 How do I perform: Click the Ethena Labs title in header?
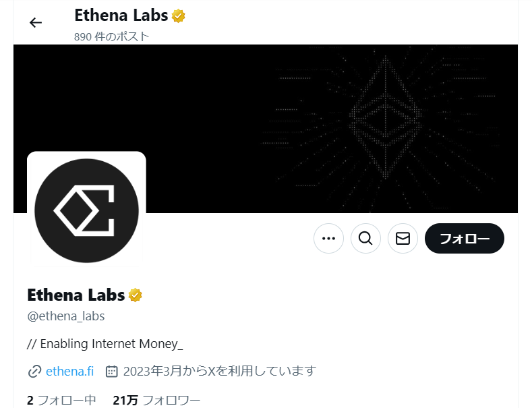[x=121, y=16]
